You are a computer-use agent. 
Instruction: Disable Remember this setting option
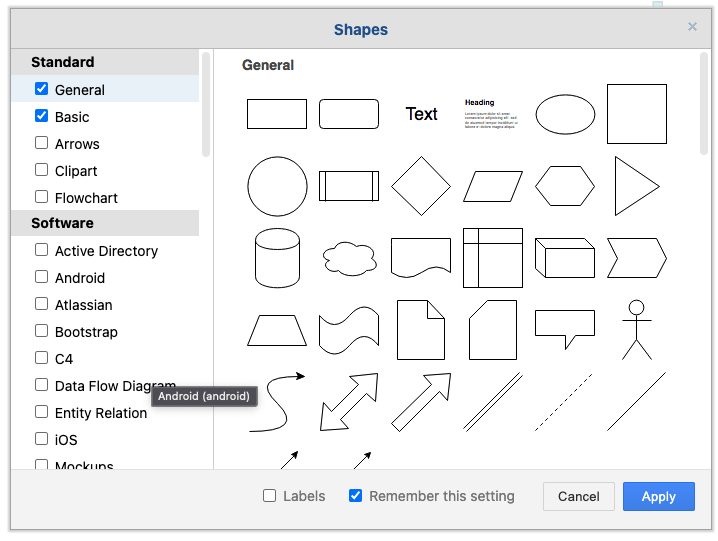point(356,496)
